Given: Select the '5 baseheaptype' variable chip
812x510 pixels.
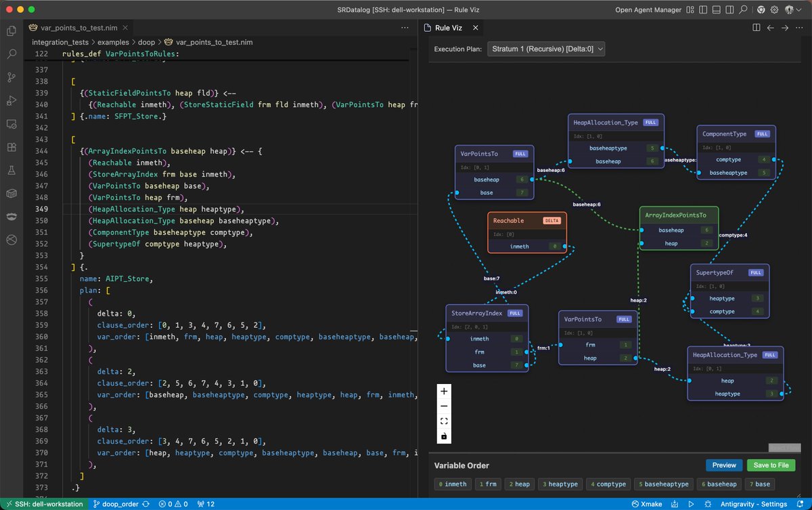Looking at the screenshot, I should [x=664, y=484].
